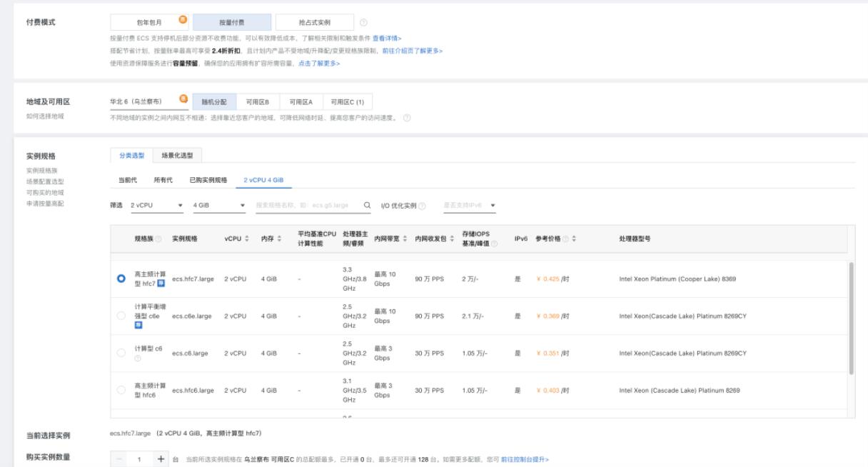Sort the table by vCPU column
Screen dimensions: 868x467
[246, 239]
